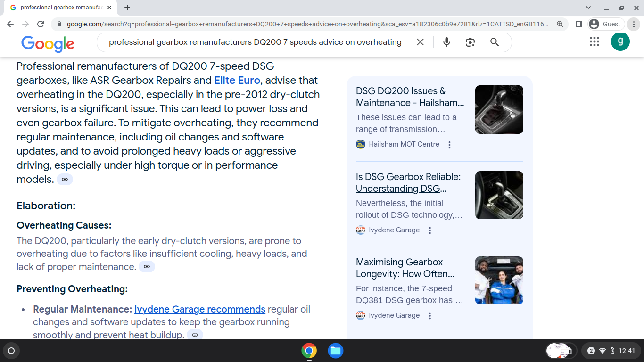644x362 pixels.
Task: Open the Google account avatar
Action: point(620,41)
